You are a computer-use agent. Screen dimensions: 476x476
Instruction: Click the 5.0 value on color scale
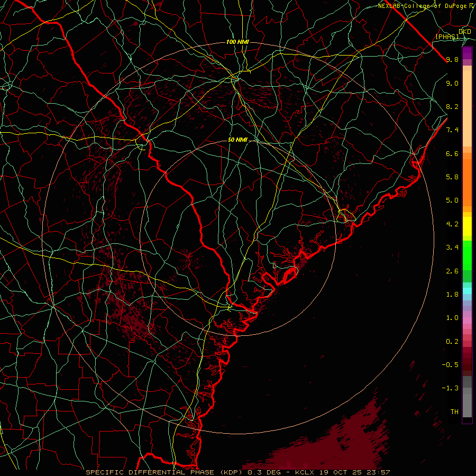pyautogui.click(x=452, y=200)
